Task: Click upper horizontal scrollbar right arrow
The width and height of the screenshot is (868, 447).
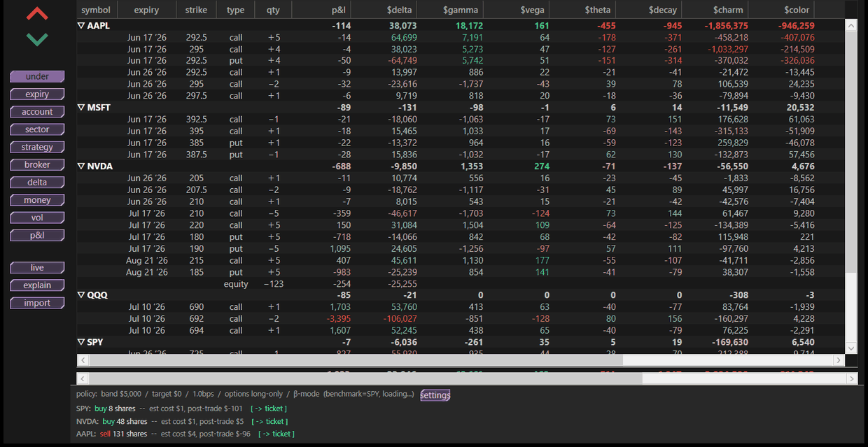Action: coord(839,360)
